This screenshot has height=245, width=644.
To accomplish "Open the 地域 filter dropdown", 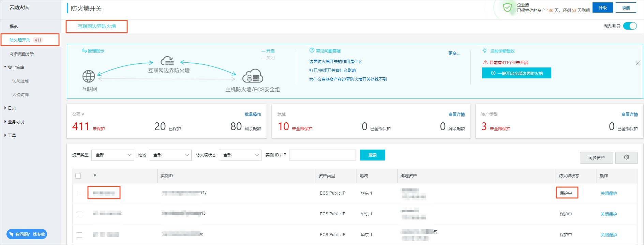I will tap(170, 155).
